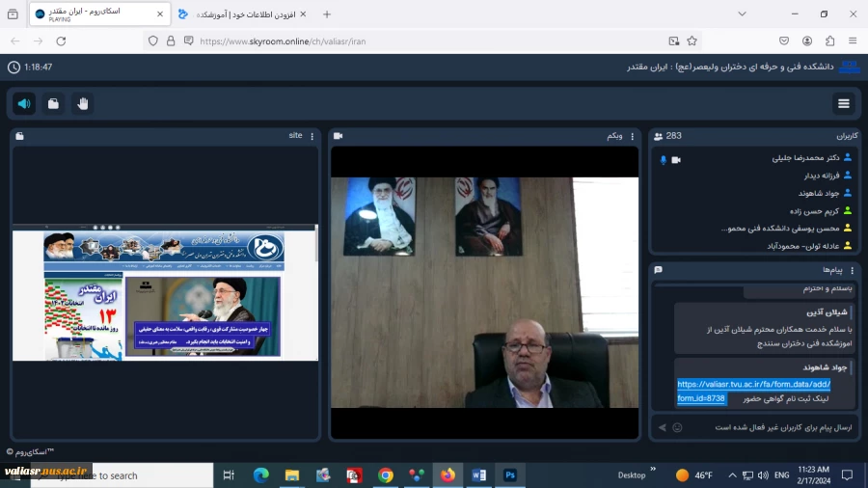Open the site panel options menu
Image resolution: width=868 pixels, height=488 pixels.
(x=312, y=136)
